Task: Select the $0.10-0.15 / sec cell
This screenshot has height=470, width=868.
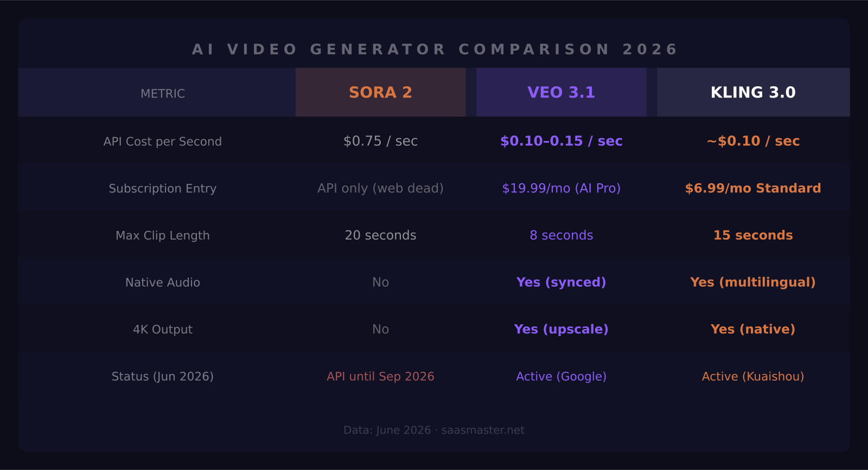Action: (561, 141)
